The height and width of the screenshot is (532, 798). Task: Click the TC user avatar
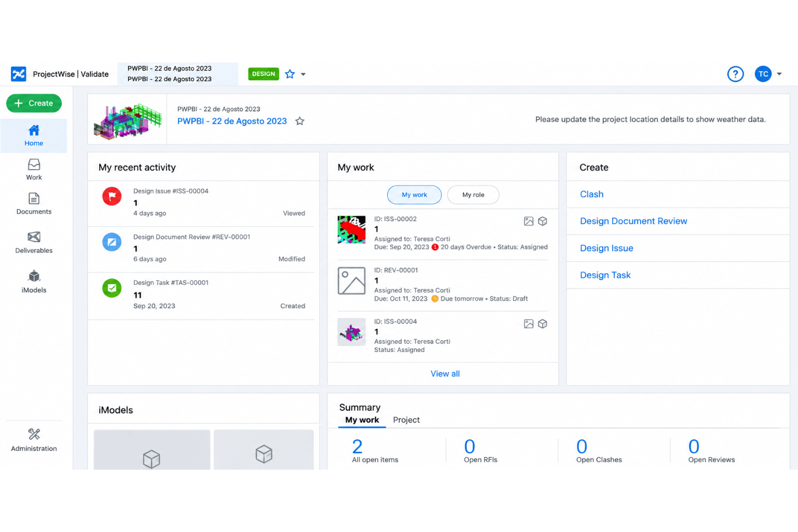(763, 74)
